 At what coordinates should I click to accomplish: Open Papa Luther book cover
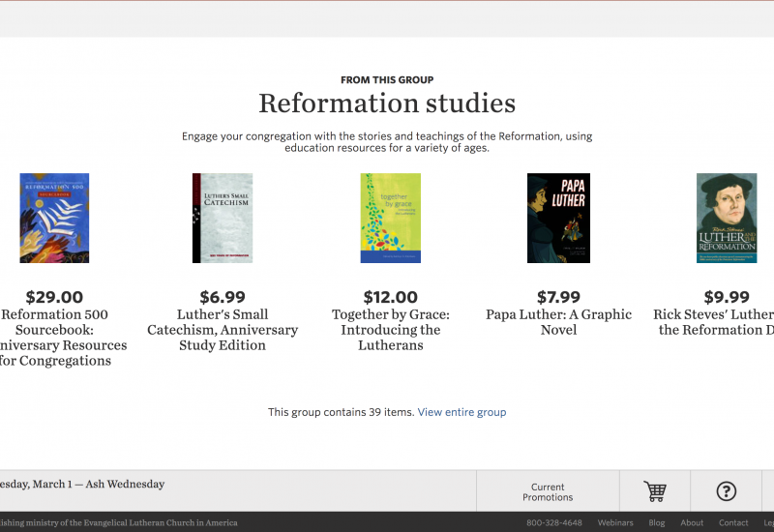click(x=558, y=218)
